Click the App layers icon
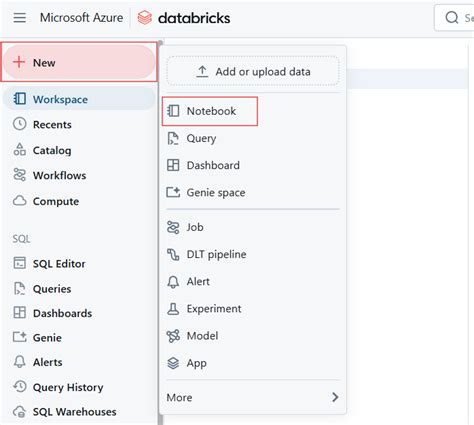474x425 pixels. tap(173, 363)
